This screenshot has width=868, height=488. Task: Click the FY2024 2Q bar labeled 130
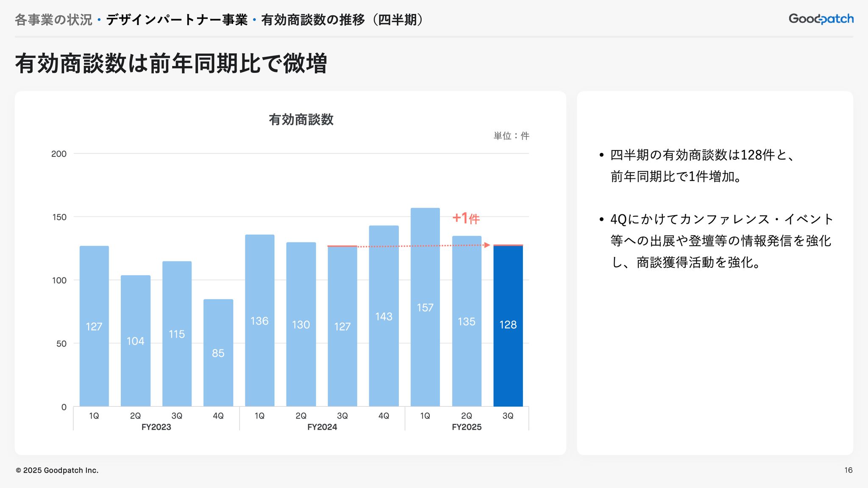(x=301, y=324)
